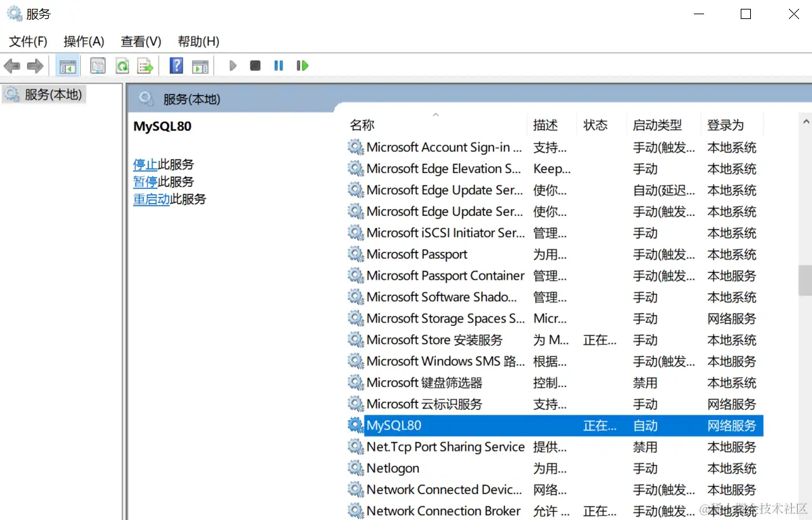812x520 pixels.
Task: Click the Export list toolbar icon
Action: pyautogui.click(x=145, y=66)
